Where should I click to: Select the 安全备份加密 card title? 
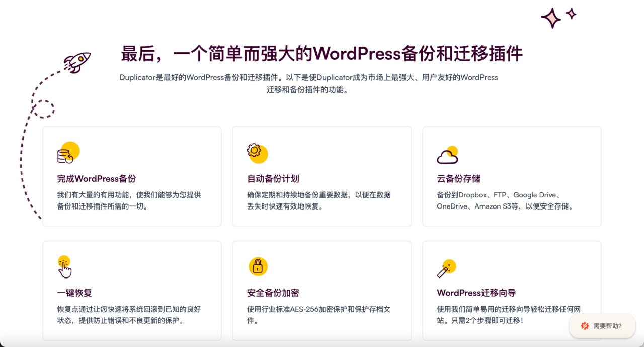[x=273, y=293]
